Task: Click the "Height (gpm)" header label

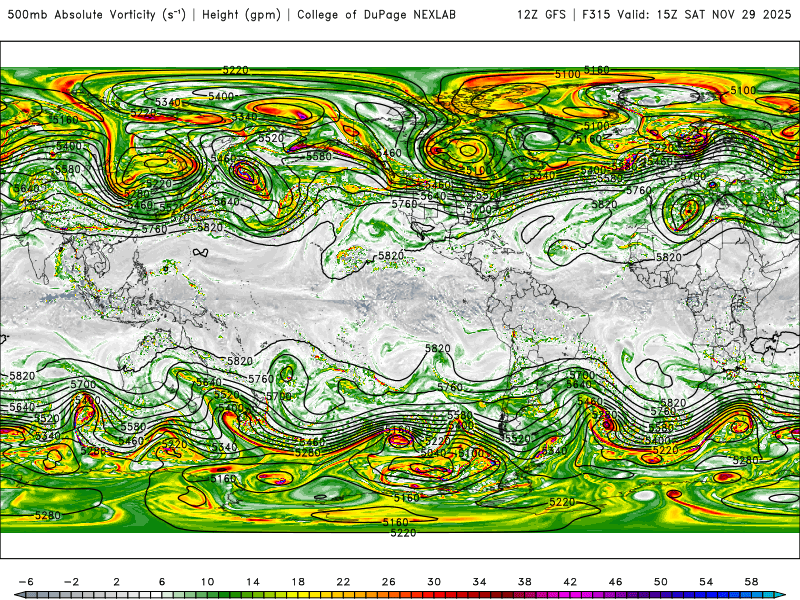Action: point(241,15)
